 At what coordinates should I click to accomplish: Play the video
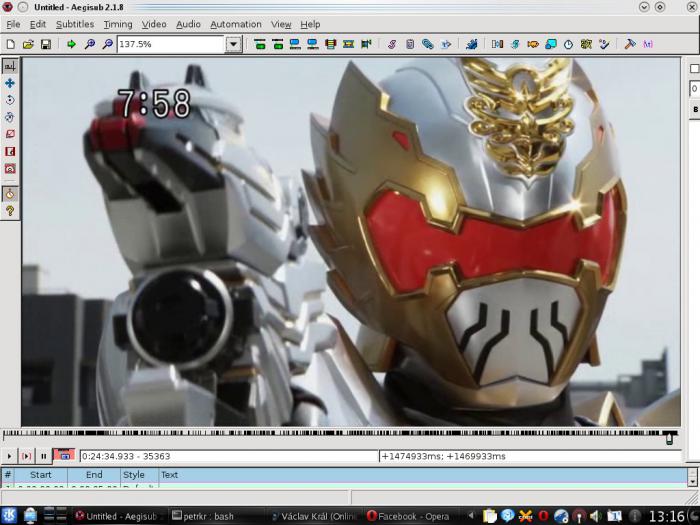coord(9,456)
